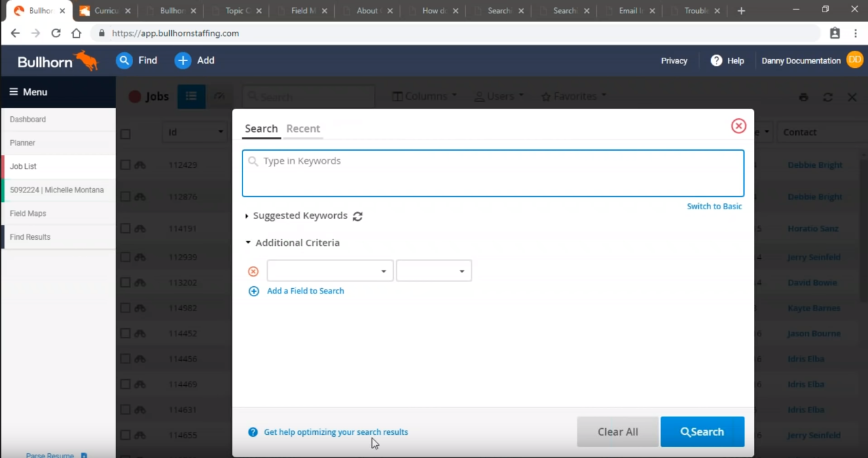Click the binoculars icon for job 114452
The height and width of the screenshot is (458, 868).
point(141,334)
